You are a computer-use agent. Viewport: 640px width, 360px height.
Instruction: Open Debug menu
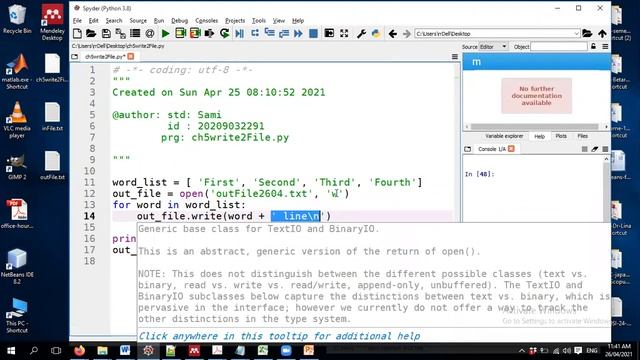point(179,20)
